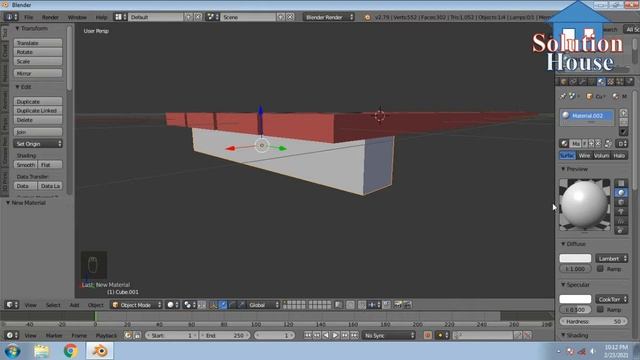
Task: Switch to Wire material type tab
Action: click(x=584, y=156)
